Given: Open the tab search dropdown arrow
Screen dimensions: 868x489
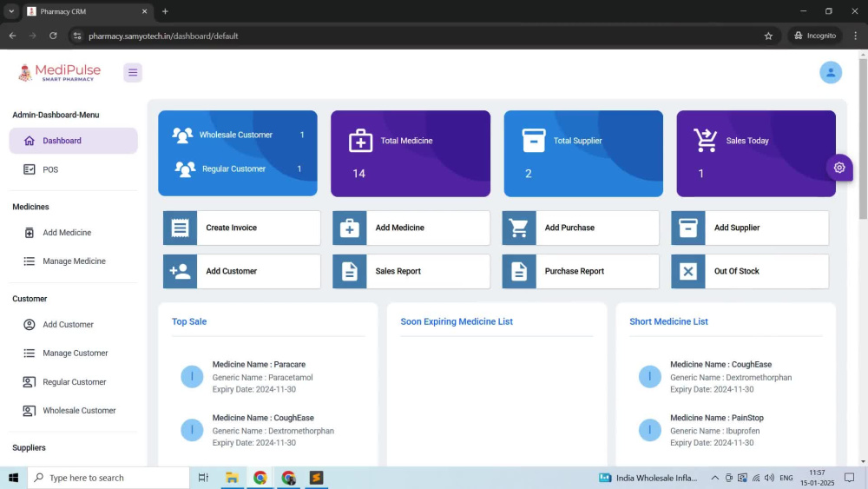Looking at the screenshot, I should pos(11,11).
